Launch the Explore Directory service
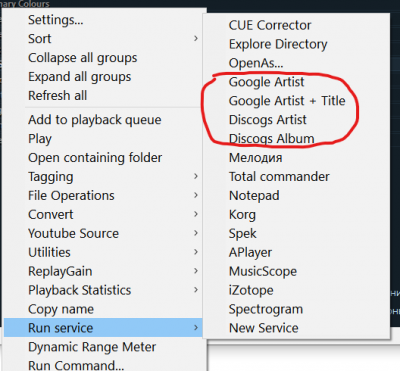This screenshot has width=400, height=371. 296,44
